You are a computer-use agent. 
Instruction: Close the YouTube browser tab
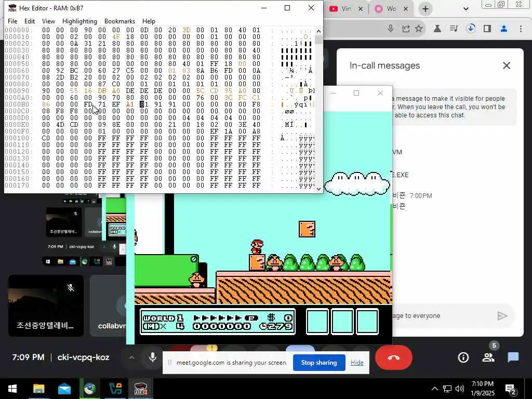tap(361, 9)
